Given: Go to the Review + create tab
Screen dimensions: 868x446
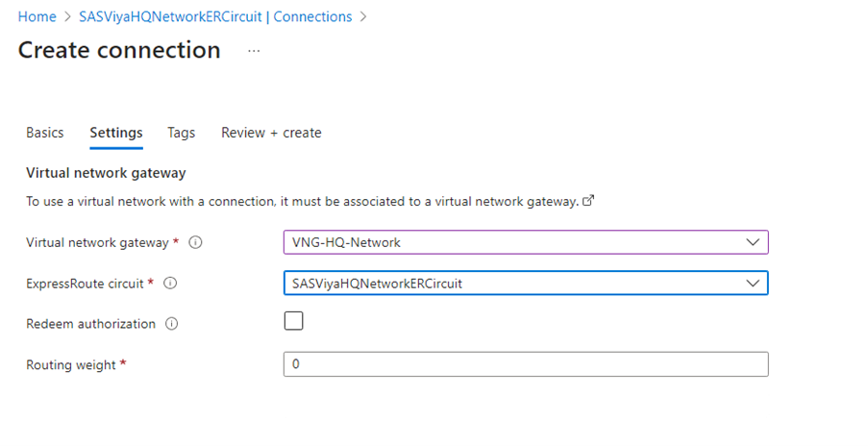Looking at the screenshot, I should pyautogui.click(x=271, y=133).
